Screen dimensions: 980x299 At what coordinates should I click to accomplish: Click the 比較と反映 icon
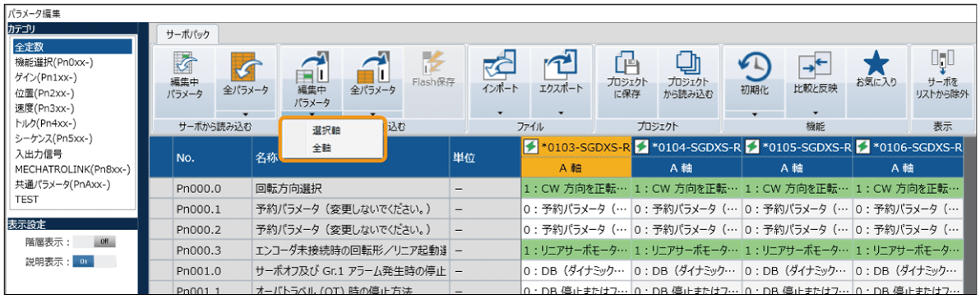click(815, 65)
